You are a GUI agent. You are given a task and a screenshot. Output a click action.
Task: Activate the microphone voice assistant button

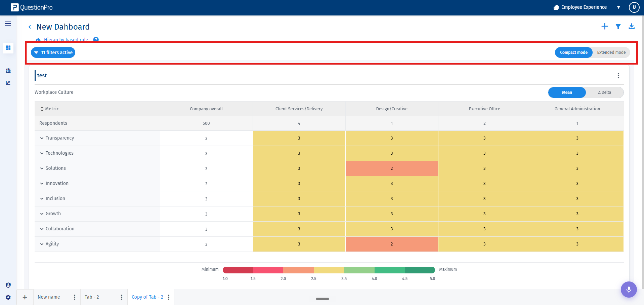[629, 290]
